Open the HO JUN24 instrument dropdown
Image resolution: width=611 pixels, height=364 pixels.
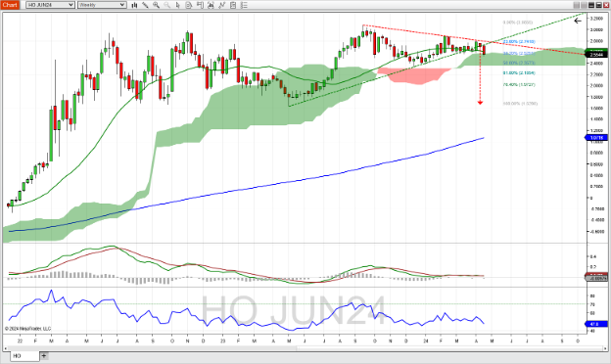pos(50,5)
